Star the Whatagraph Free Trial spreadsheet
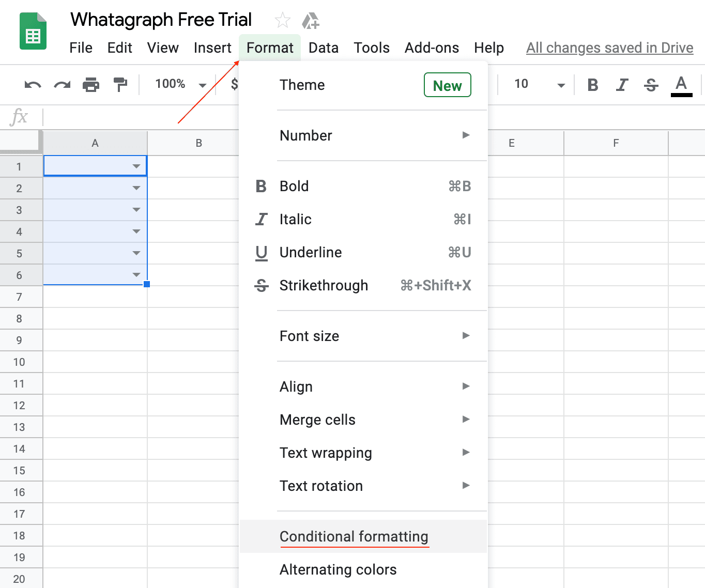The image size is (705, 588). [282, 20]
